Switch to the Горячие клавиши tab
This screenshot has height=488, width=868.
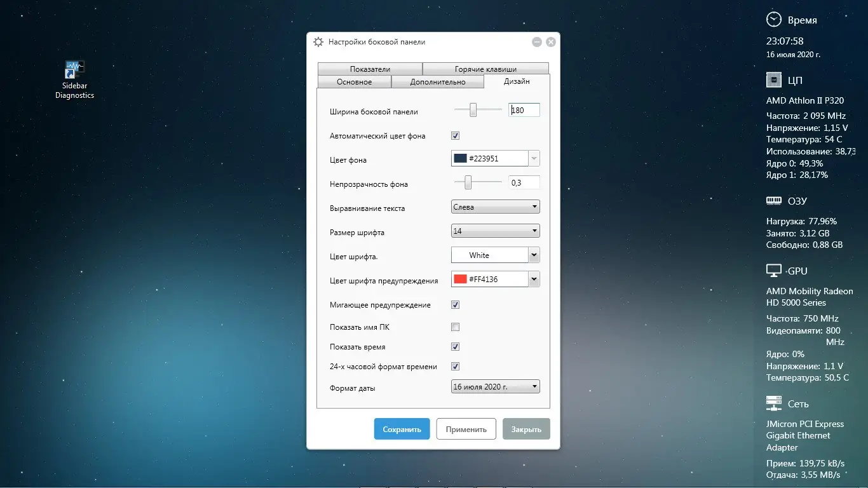click(x=485, y=69)
